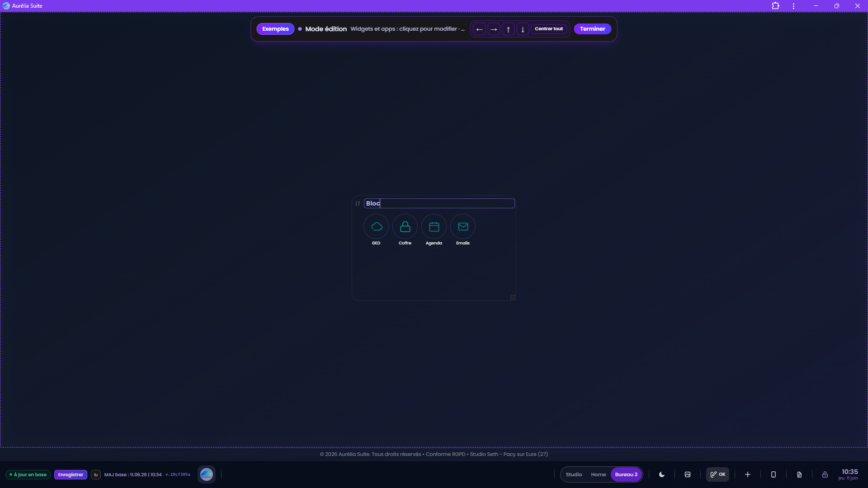
Task: Click Terminer to finish editing
Action: pos(592,29)
